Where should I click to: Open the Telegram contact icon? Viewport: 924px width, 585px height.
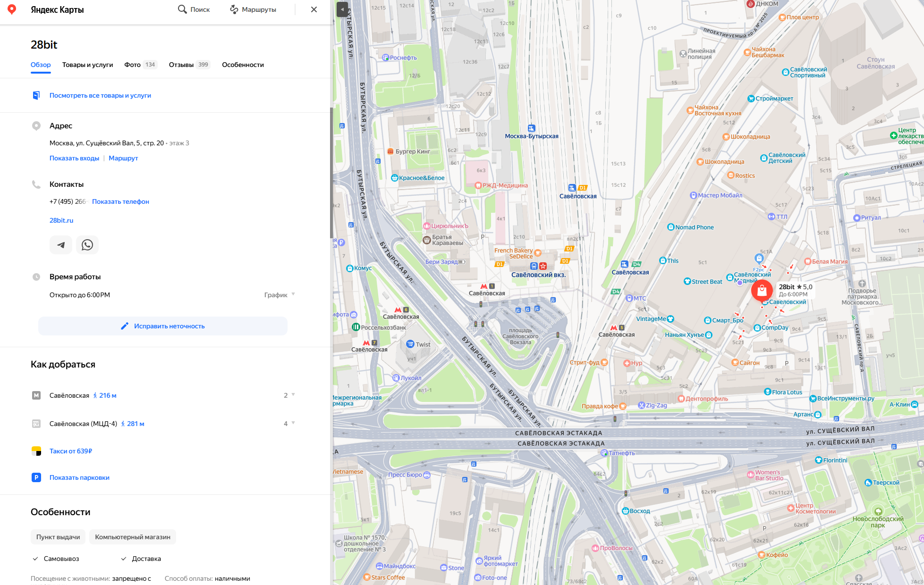pyautogui.click(x=61, y=245)
